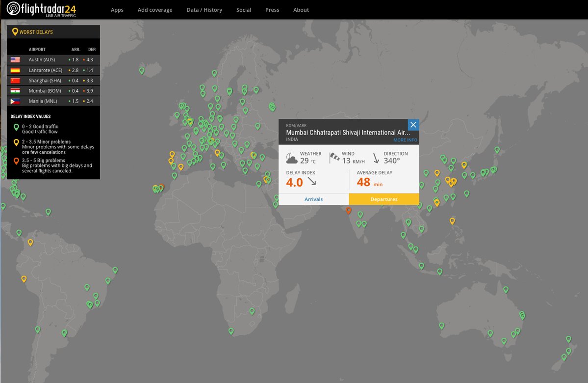Click the United States flag icon
The width and height of the screenshot is (588, 383).
tap(15, 60)
